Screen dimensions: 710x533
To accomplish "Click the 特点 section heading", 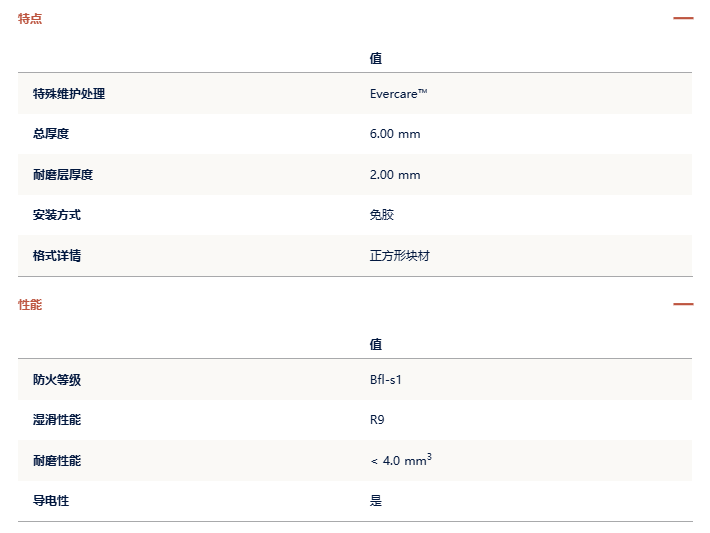I will pyautogui.click(x=30, y=19).
